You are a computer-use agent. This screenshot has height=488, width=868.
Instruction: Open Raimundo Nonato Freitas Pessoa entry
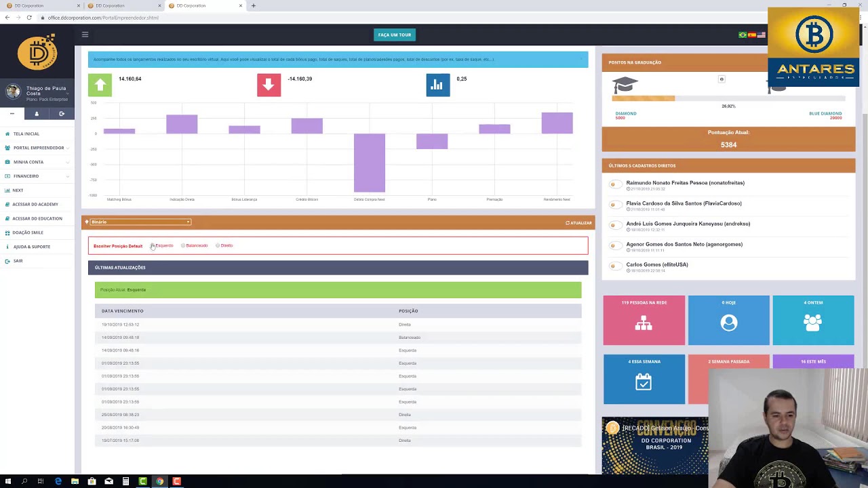[x=685, y=183]
